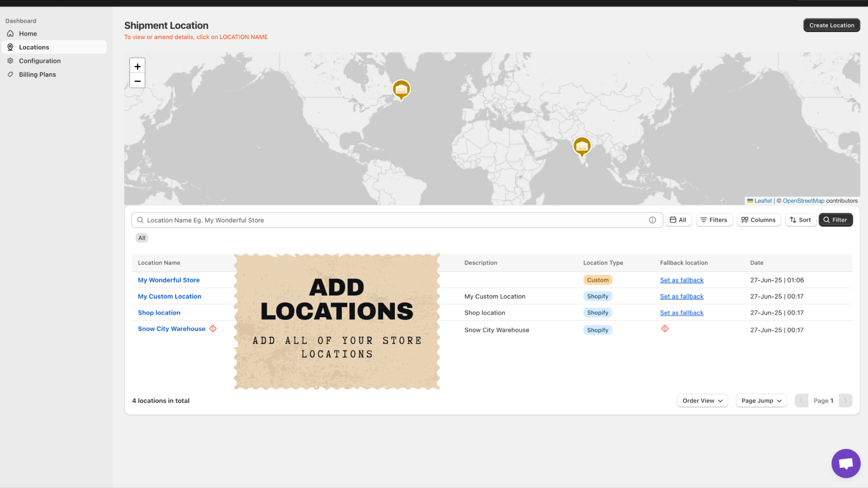
Task: Click the map marker over North America
Action: point(401,89)
